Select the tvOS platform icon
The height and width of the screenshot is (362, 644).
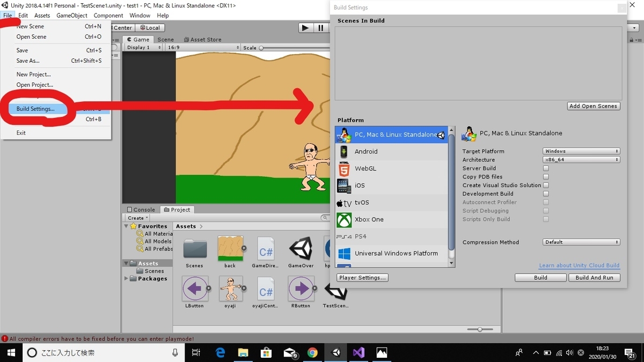click(343, 203)
